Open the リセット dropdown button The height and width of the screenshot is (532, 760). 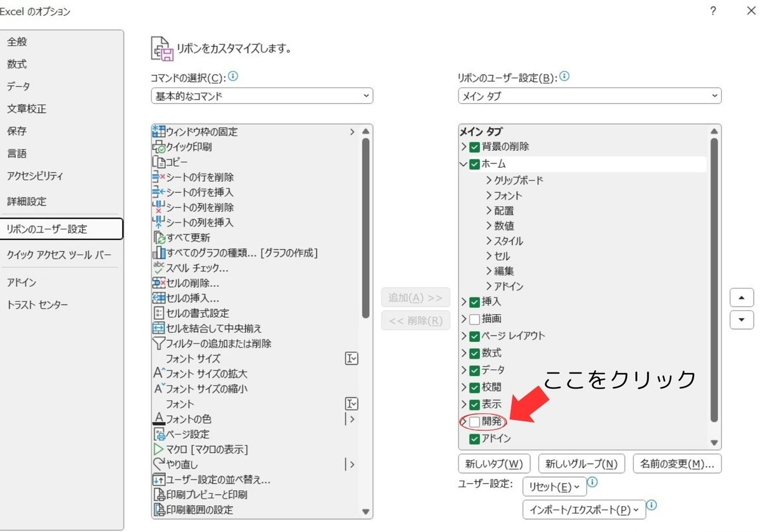[554, 487]
